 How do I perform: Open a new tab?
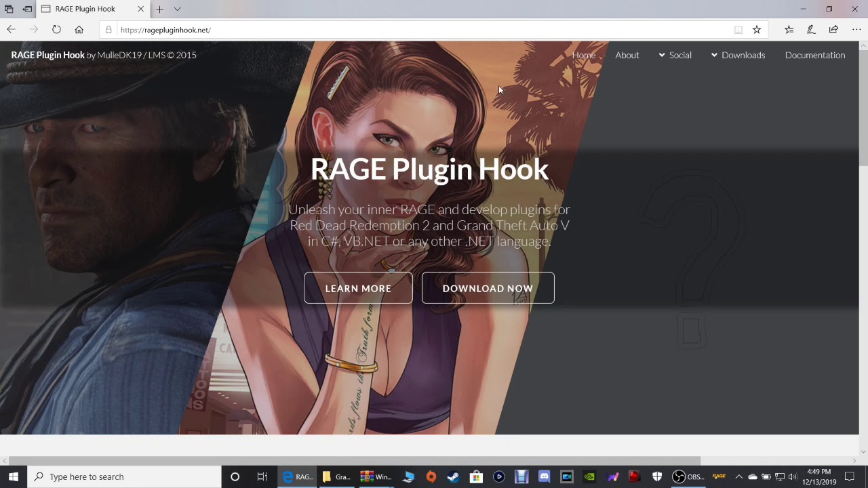[x=159, y=9]
